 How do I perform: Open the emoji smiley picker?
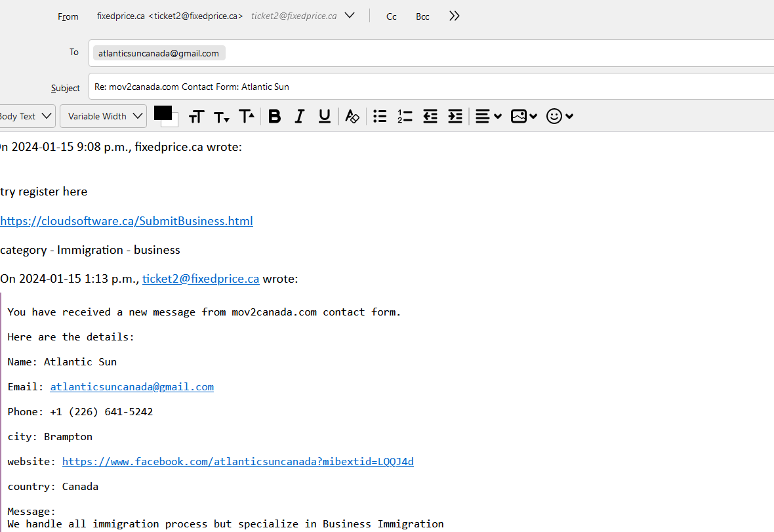pos(560,116)
